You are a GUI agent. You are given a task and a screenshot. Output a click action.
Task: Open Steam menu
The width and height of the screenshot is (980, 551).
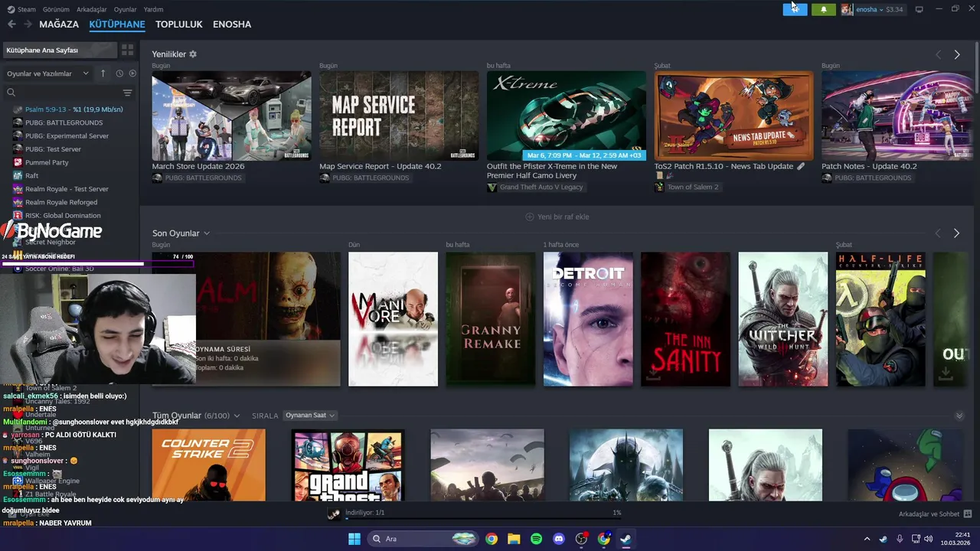pos(21,9)
